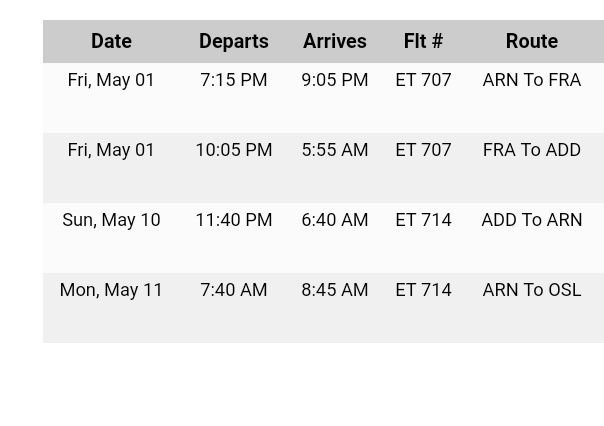Screen dimensions: 604x426
Task: Select the 7:15 PM departure time
Action: [234, 80]
